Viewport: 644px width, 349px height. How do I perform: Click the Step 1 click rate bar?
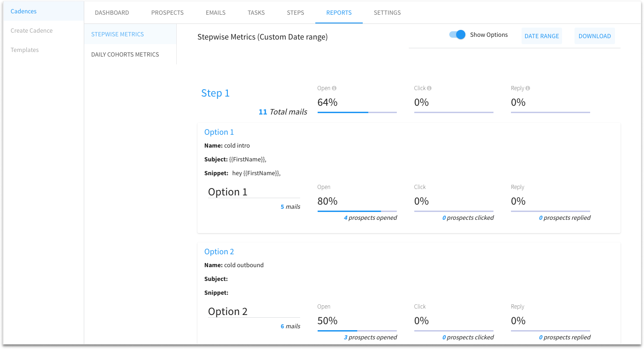(454, 112)
